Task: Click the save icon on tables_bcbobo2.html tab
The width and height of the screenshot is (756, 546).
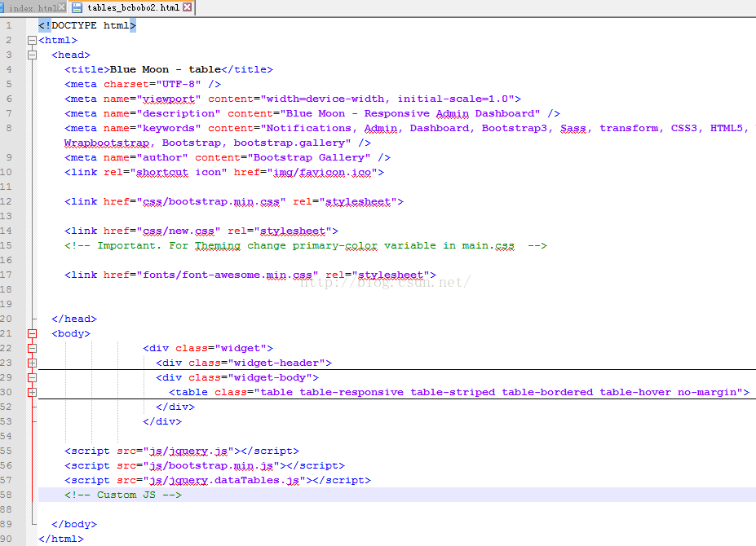Action: coord(77,7)
